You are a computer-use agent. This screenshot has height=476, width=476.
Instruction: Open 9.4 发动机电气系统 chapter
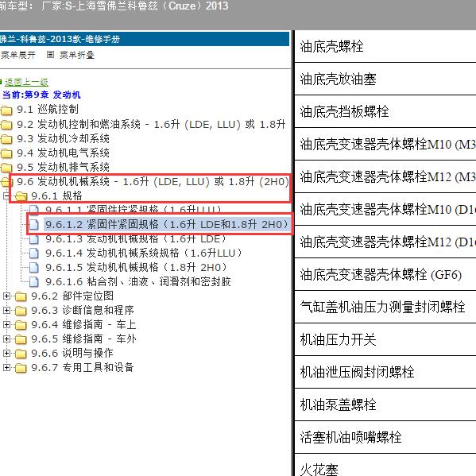coord(63,153)
